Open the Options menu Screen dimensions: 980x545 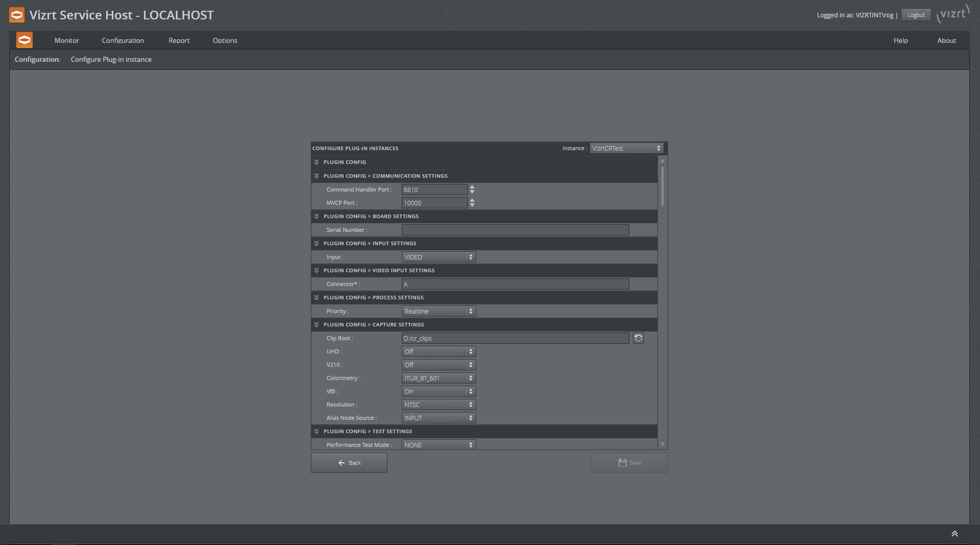click(225, 40)
